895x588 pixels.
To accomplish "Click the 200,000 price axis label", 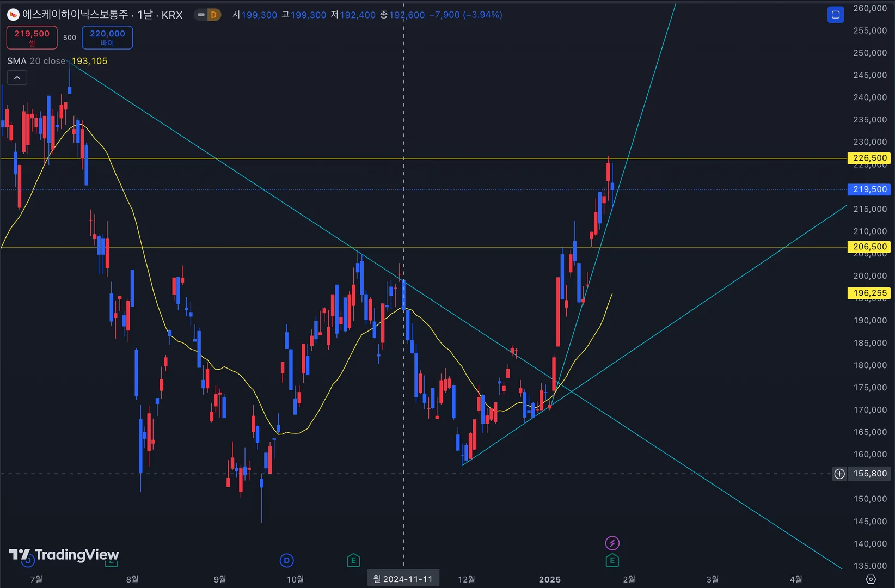I will click(x=870, y=276).
